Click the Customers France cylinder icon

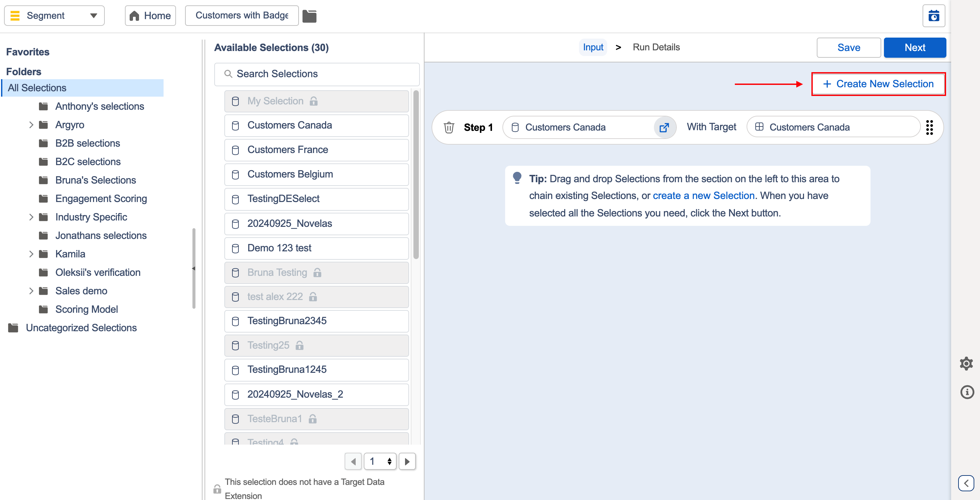tap(235, 150)
